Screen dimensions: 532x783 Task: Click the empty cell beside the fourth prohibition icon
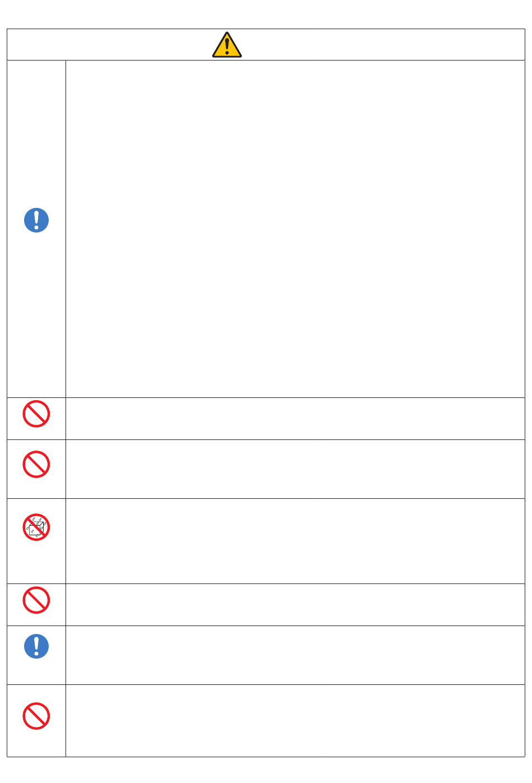tap(295, 605)
